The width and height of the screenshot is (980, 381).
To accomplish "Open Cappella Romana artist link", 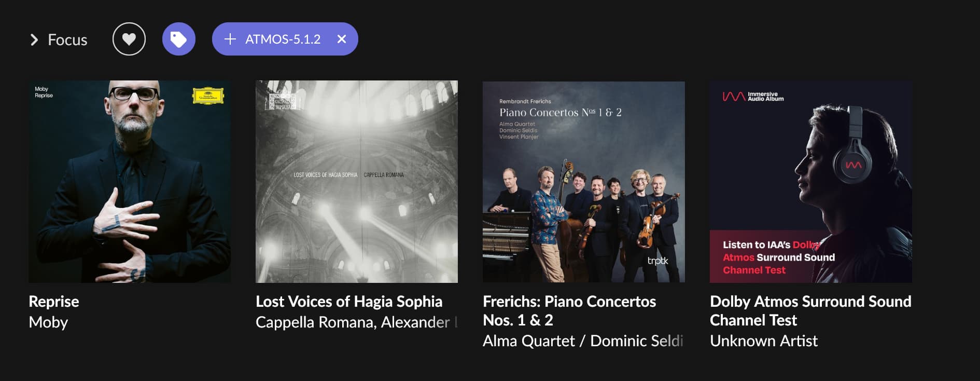I will 315,322.
